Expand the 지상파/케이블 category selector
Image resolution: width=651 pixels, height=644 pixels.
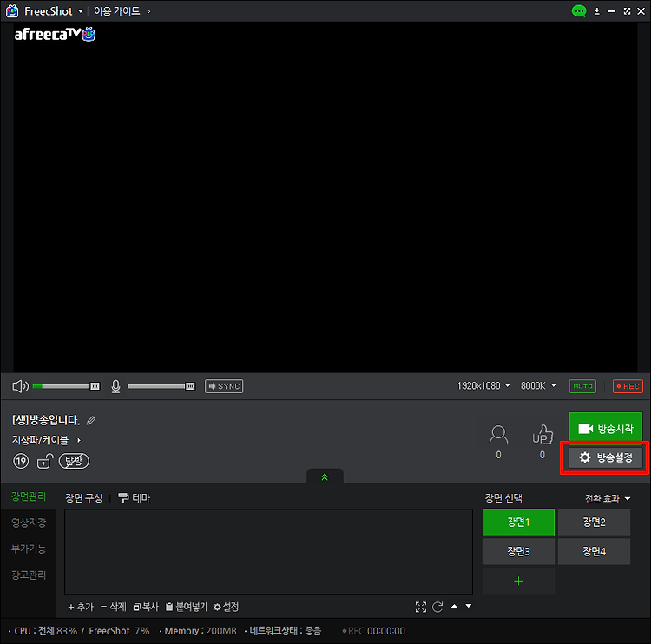47,440
